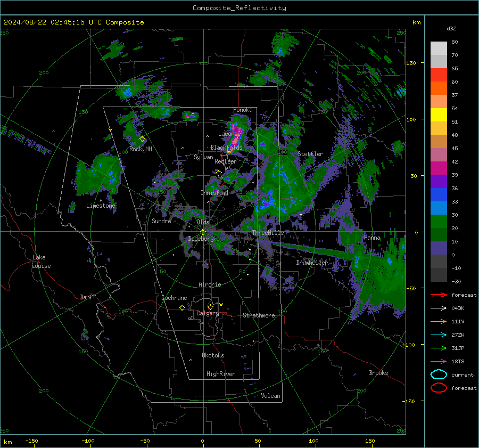Click the dBZ legend heading
The image size is (479, 448).
coord(451,28)
